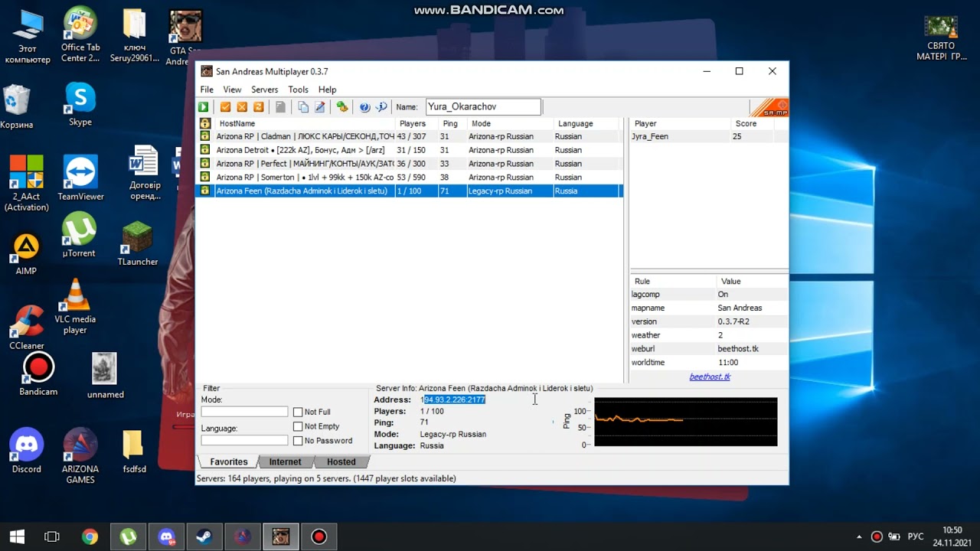Click the orange checkmark Add Server icon
The height and width of the screenshot is (551, 980).
(225, 107)
